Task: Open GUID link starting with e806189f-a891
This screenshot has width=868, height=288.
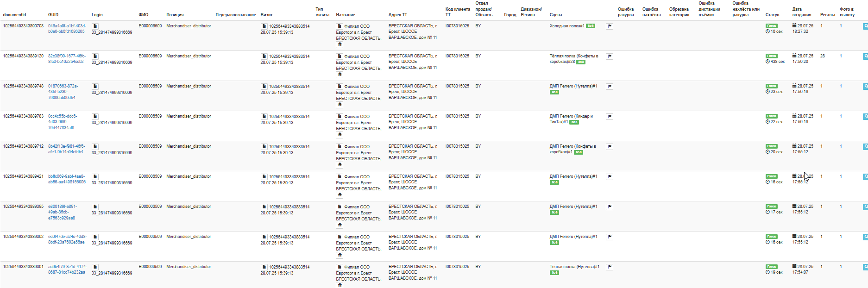Action: click(x=63, y=212)
